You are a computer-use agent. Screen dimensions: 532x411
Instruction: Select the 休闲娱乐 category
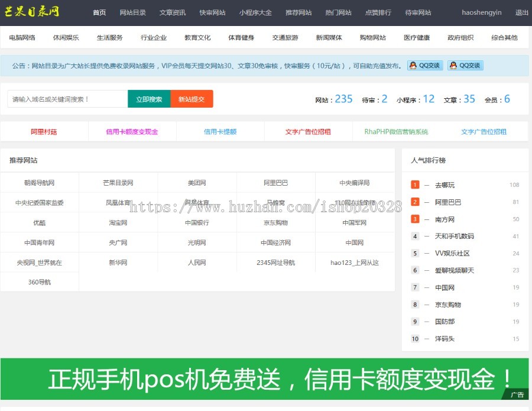[66, 38]
